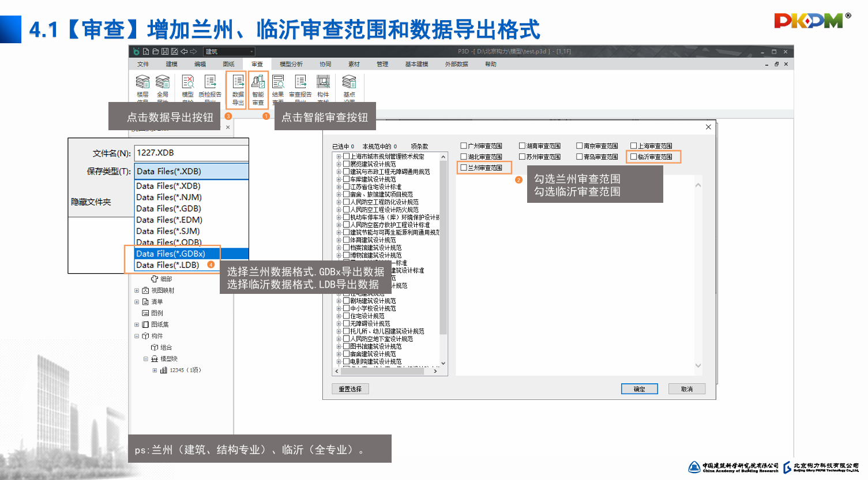
Task: Click 隐藏文件夹 in the save dialog
Action: (91, 202)
